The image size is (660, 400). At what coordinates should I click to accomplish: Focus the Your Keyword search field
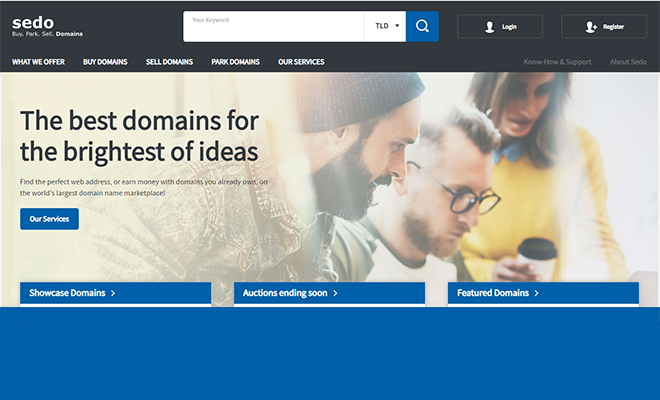point(273,27)
